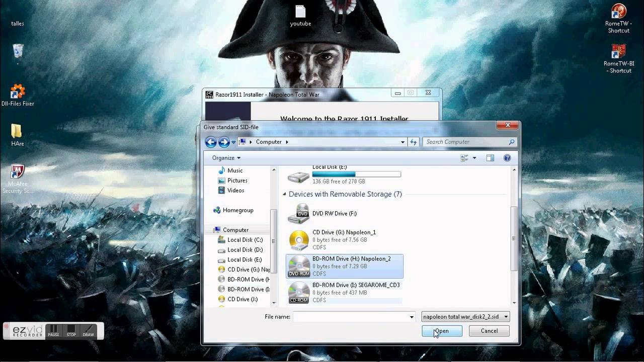Screen dimensions: 644x362
Task: Open the File name dropdown arrow
Action: coord(412,317)
